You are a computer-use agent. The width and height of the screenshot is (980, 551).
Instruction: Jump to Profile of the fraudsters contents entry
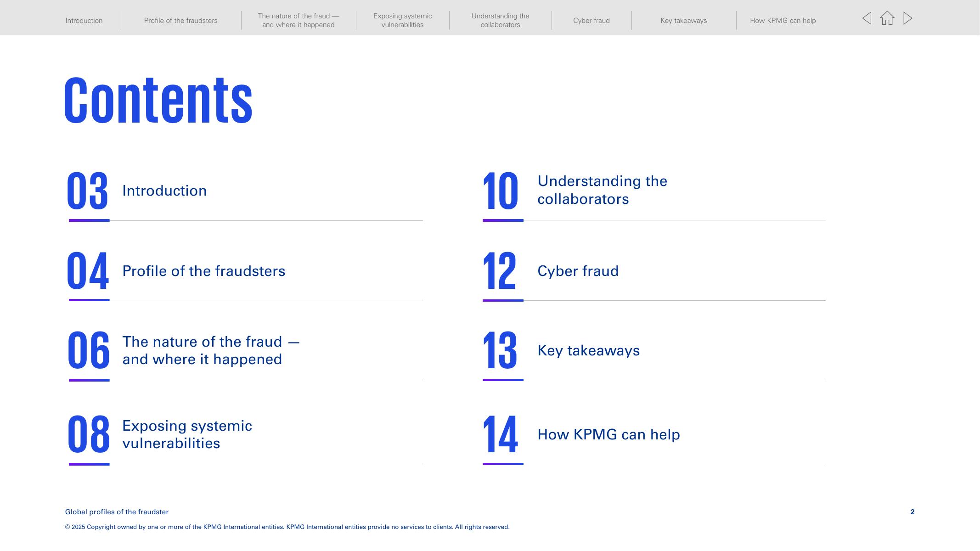tap(203, 271)
